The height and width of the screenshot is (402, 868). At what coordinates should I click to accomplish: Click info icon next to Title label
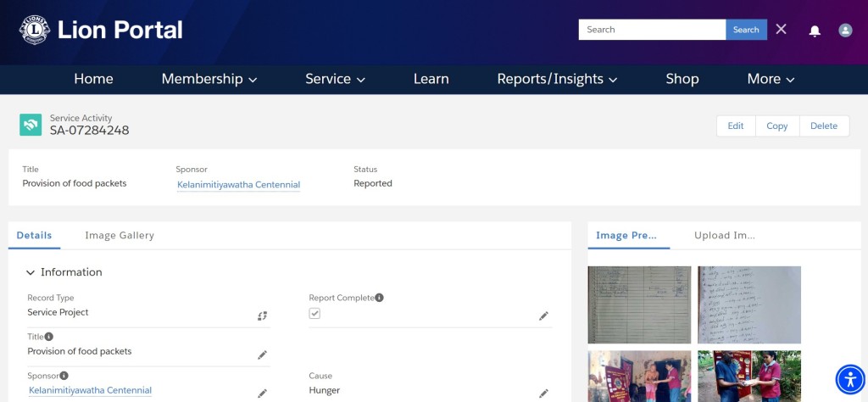[48, 336]
